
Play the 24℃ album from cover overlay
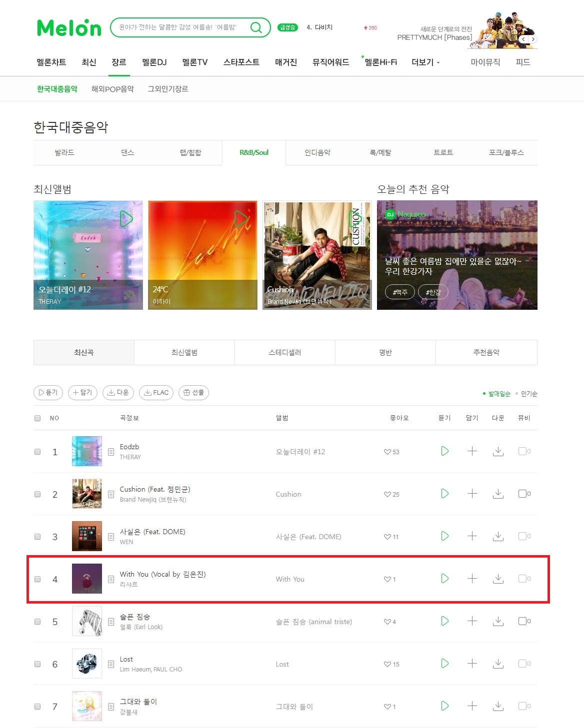241,219
